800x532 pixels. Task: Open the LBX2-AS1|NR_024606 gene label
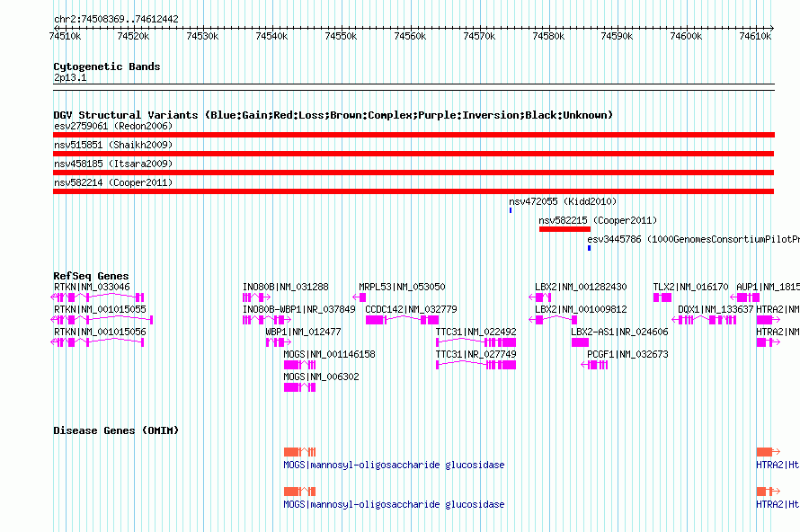(619, 332)
